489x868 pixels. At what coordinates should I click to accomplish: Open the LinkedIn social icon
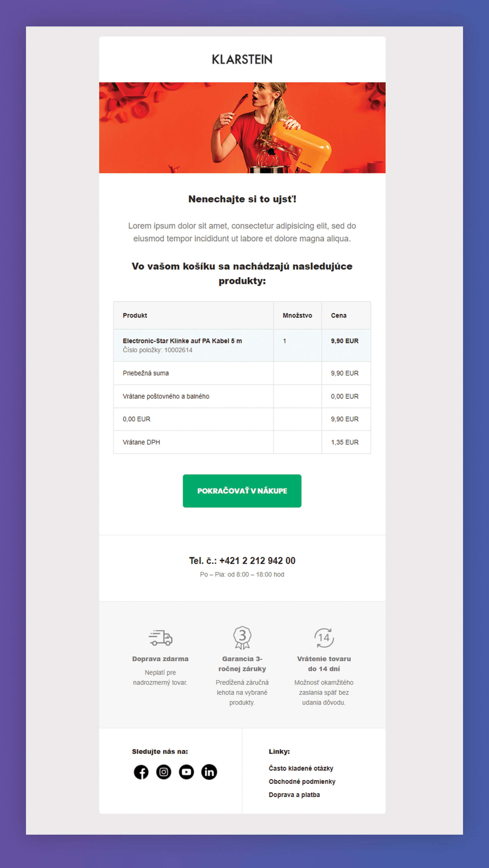coord(209,772)
